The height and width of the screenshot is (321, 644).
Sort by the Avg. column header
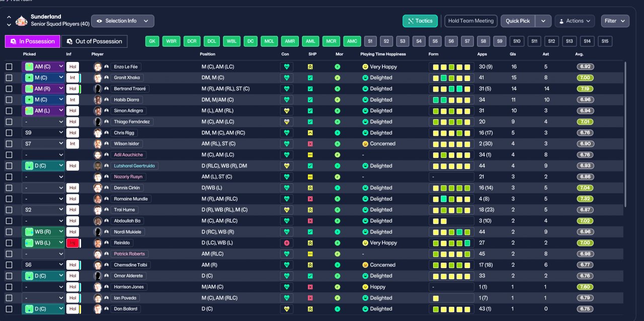(x=579, y=54)
